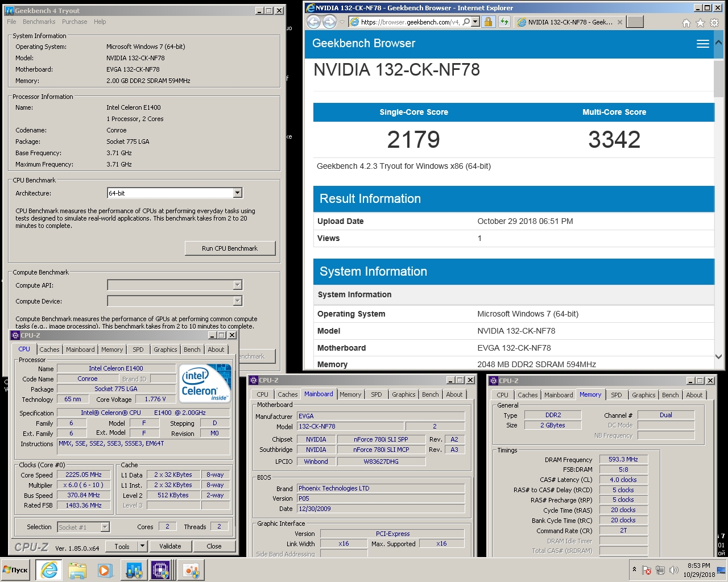
Task: Open the Compute API dropdown
Action: [237, 285]
